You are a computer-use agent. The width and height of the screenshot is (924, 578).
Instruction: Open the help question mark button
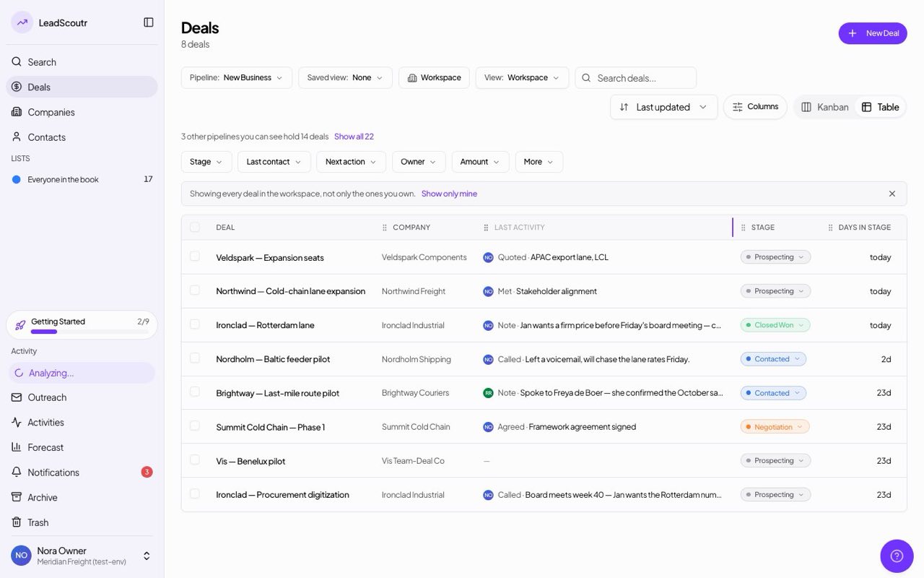click(x=897, y=556)
